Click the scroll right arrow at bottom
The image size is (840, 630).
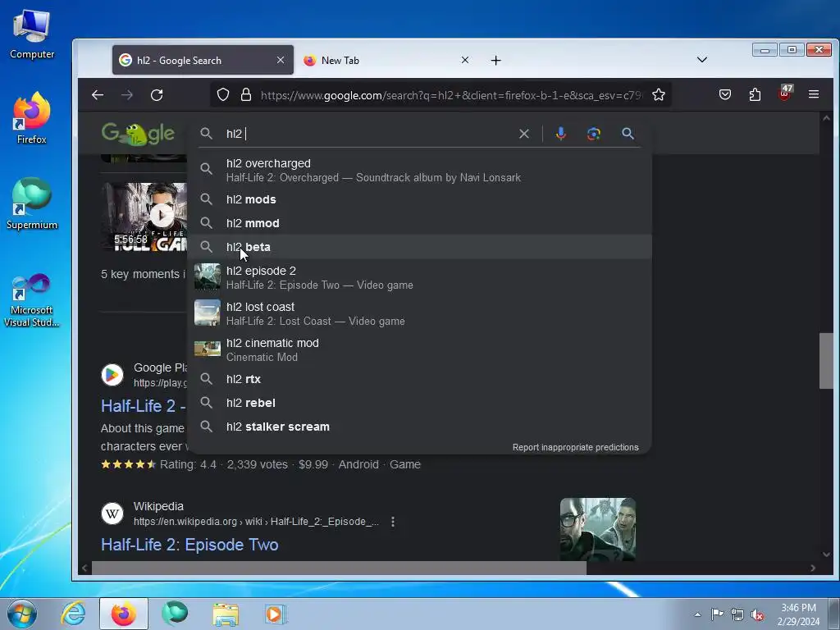(813, 568)
